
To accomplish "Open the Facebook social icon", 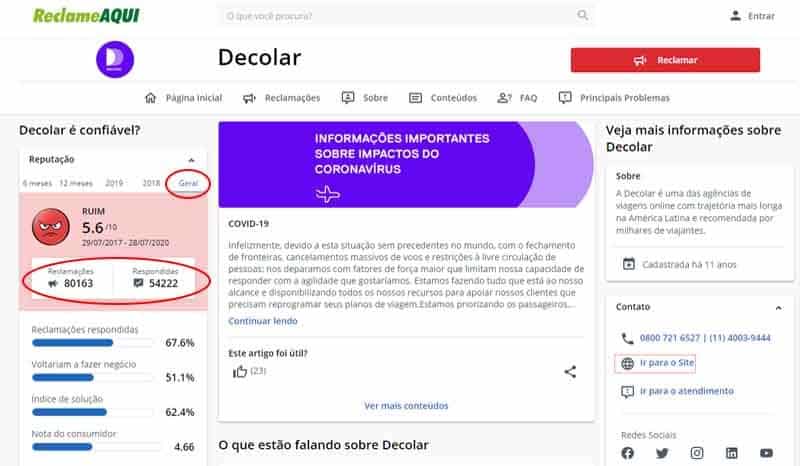I will coord(628,453).
